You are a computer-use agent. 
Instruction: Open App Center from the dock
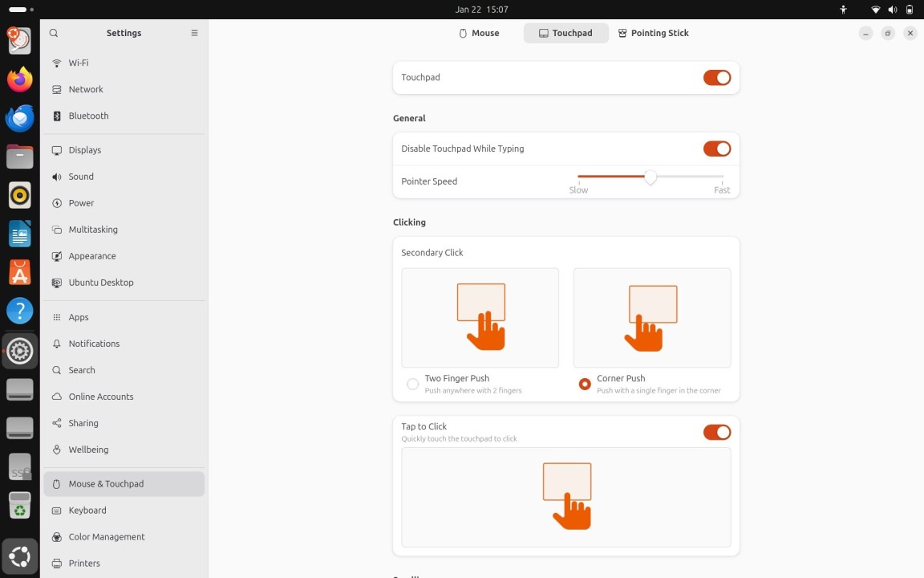pyautogui.click(x=19, y=271)
